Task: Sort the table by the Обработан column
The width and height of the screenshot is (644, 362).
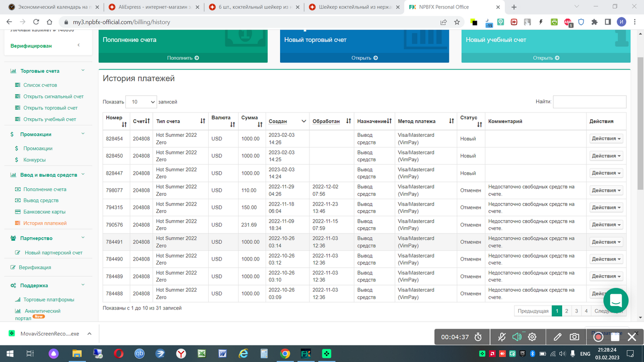Action: tap(331, 121)
